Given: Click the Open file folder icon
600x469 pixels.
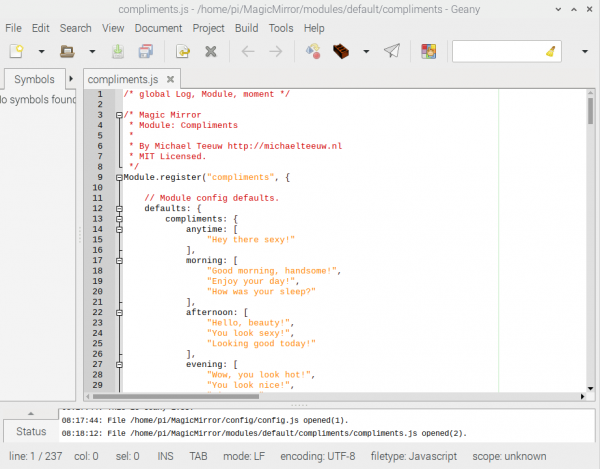Looking at the screenshot, I should tap(67, 51).
